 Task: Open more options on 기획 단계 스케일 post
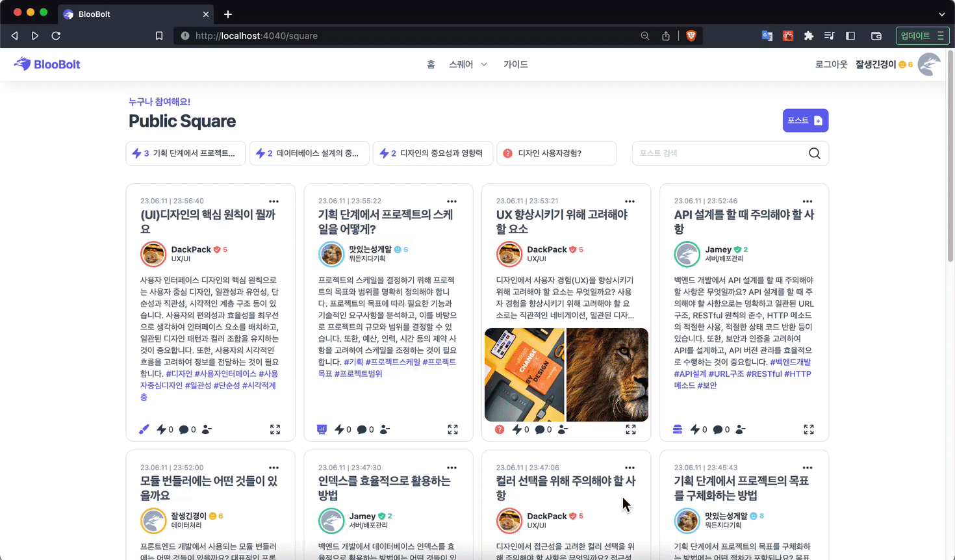(x=452, y=201)
